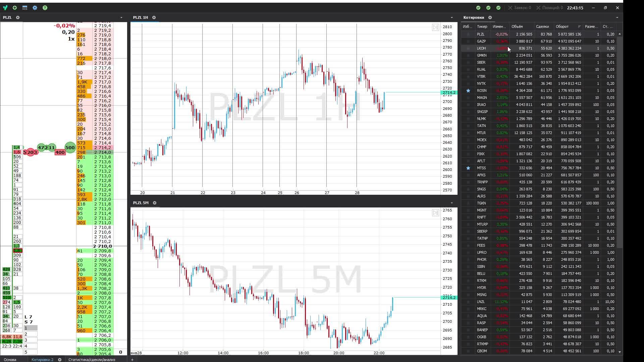The width and height of the screenshot is (644, 362).
Task: Click scroll-to-latest icon on PLZL 5M chart
Action: (x=435, y=213)
